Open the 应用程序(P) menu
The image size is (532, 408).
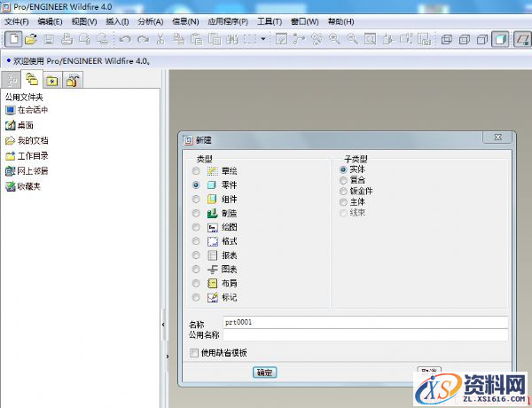coord(228,21)
